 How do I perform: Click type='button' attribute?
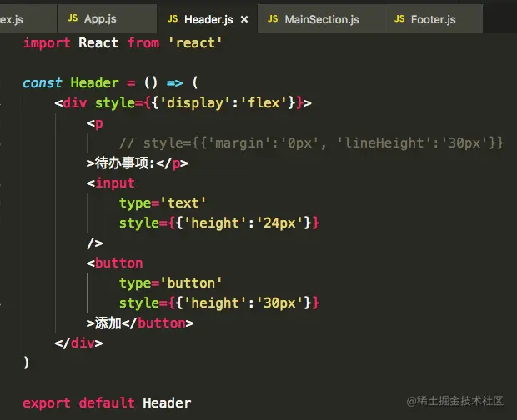[170, 283]
